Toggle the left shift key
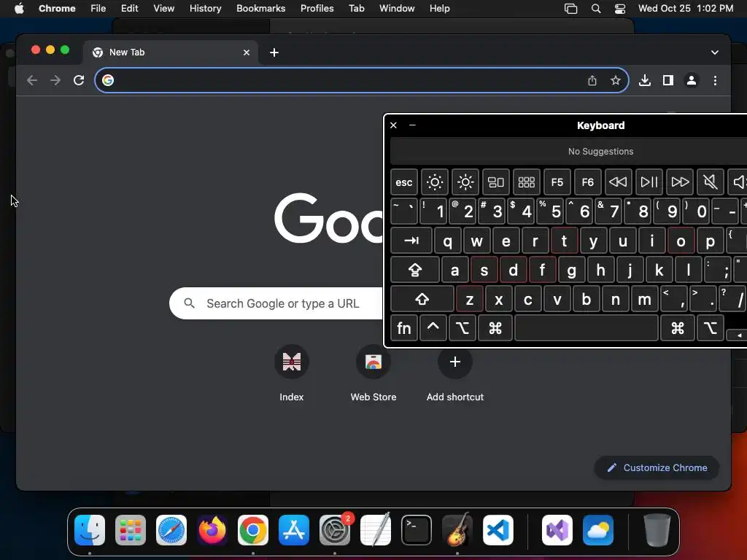 [422, 299]
